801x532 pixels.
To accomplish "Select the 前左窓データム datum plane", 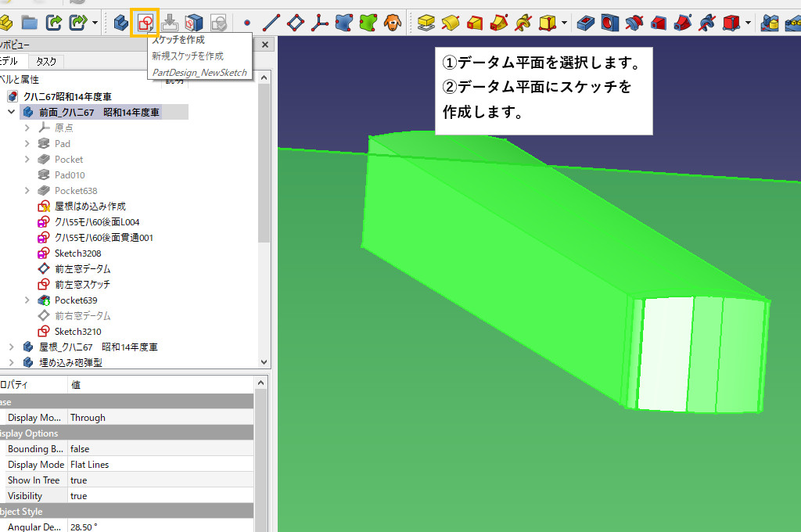I will coord(82,269).
